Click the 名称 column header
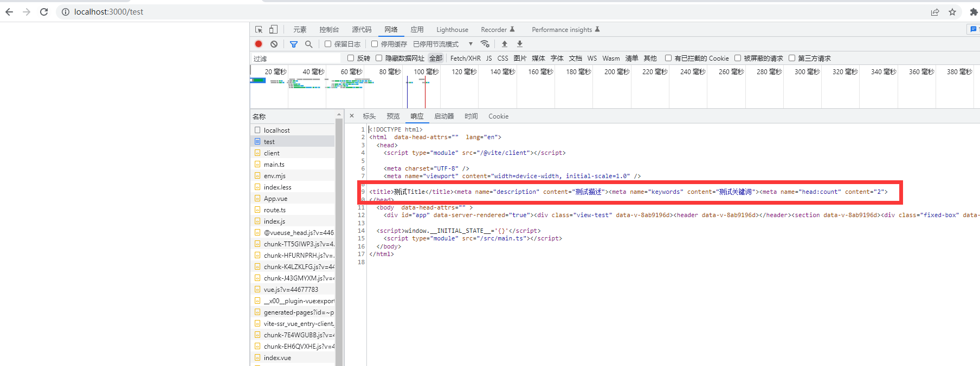The image size is (980, 366). click(x=293, y=116)
